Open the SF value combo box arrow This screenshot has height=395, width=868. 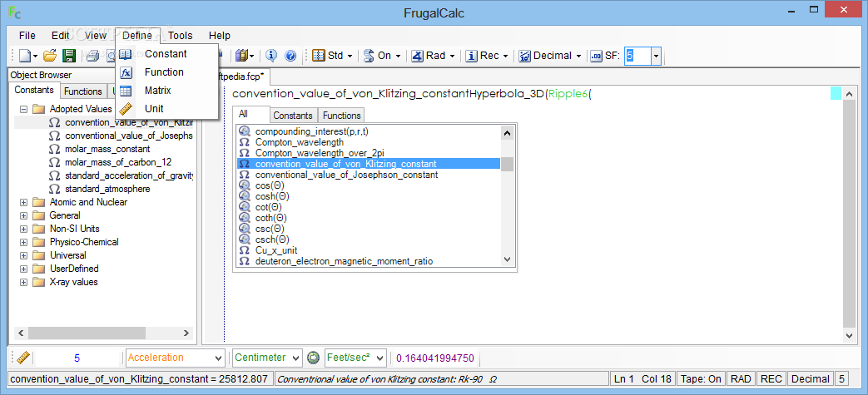point(656,56)
